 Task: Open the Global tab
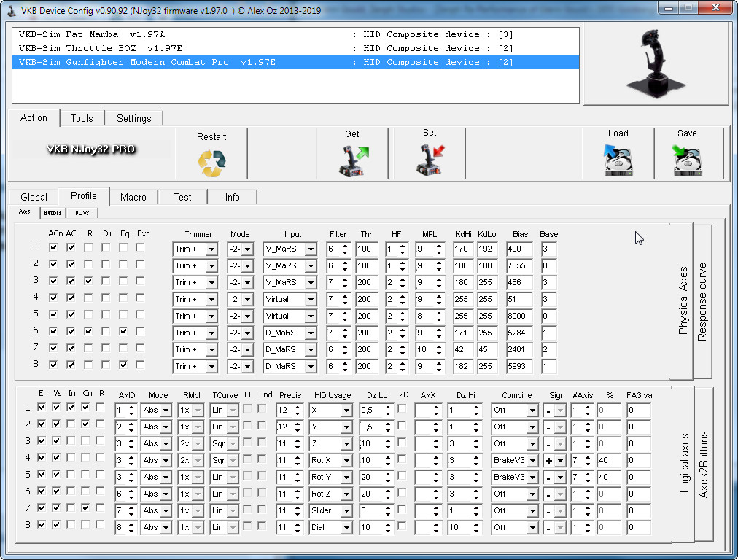34,197
